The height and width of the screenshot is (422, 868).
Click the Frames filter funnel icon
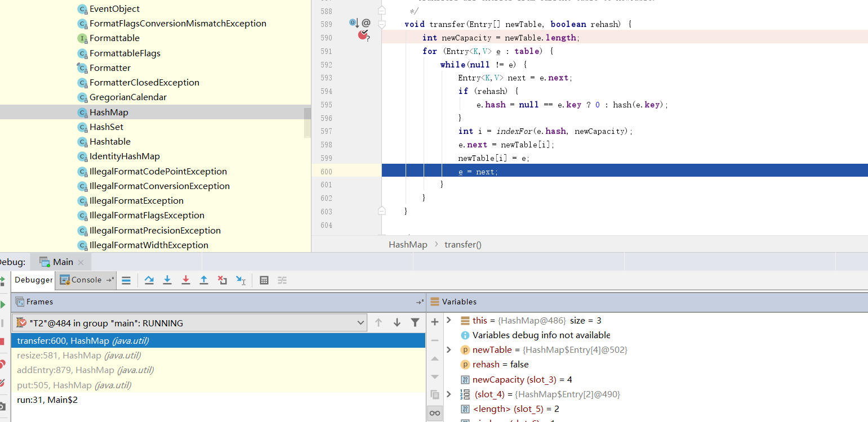(x=415, y=323)
